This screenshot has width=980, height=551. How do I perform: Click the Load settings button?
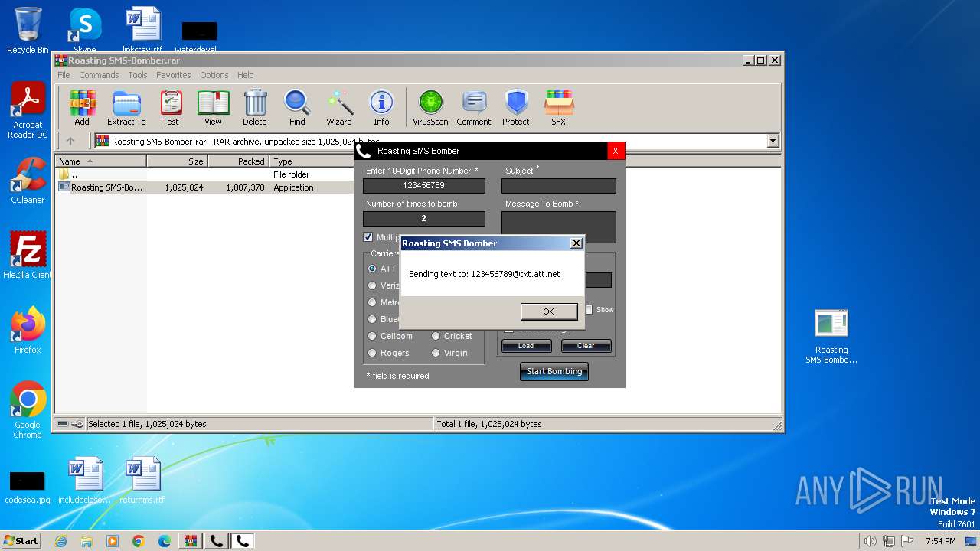[526, 346]
